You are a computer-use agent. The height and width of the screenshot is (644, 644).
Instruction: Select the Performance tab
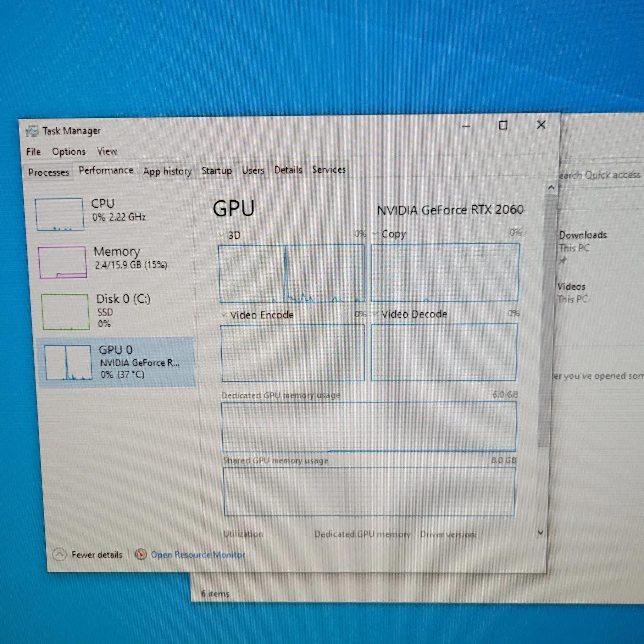(106, 171)
